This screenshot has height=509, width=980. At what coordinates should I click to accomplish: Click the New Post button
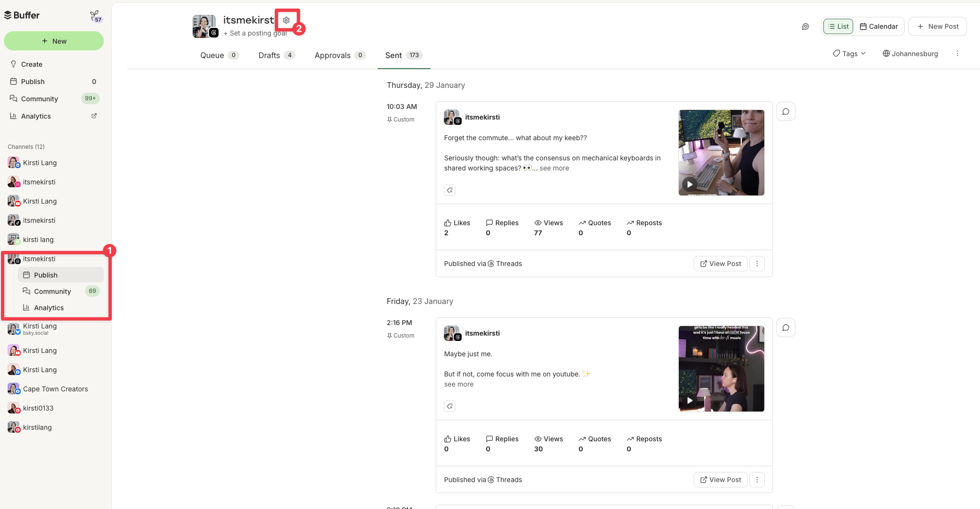click(937, 26)
